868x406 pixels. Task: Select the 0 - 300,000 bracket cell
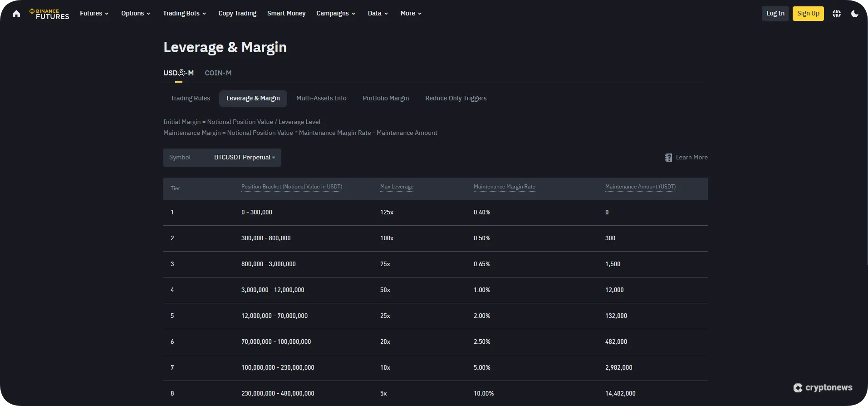click(257, 213)
